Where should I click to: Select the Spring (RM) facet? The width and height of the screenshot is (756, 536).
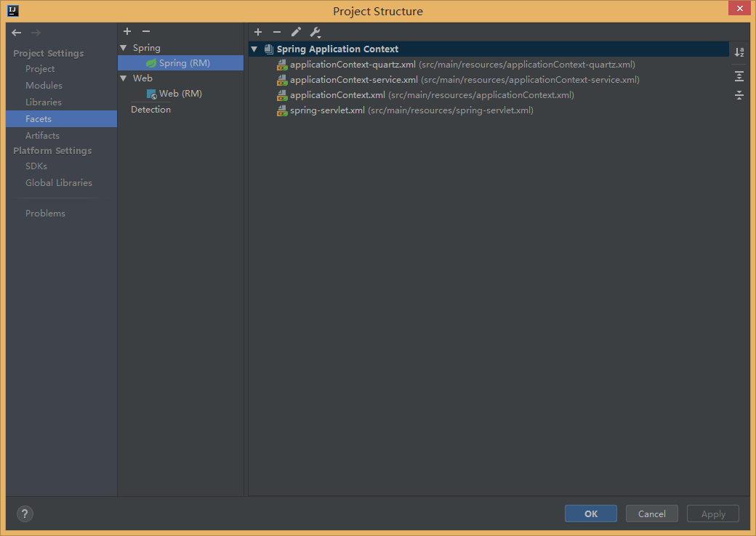(x=181, y=63)
